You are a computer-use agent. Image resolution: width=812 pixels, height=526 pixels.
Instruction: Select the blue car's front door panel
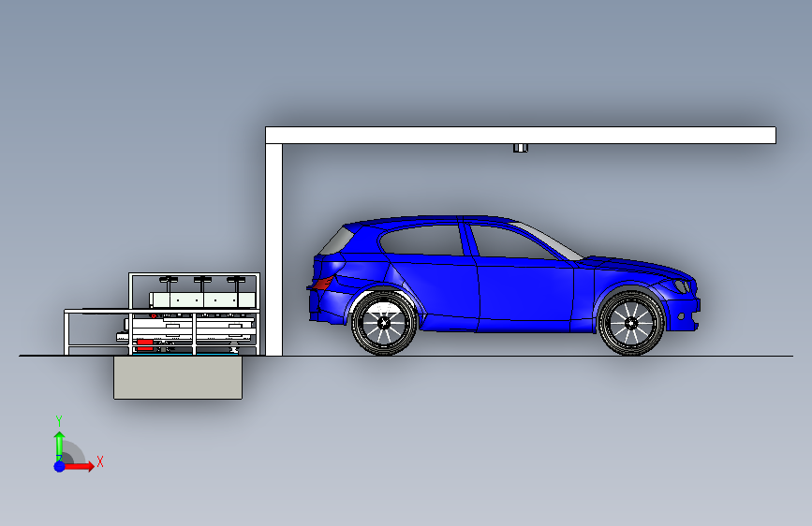click(x=525, y=293)
